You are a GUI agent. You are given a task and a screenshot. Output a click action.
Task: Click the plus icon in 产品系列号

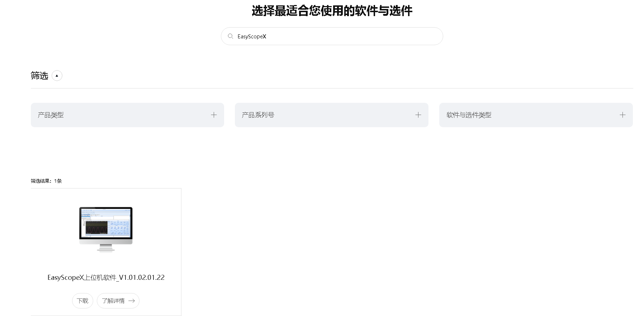pyautogui.click(x=418, y=115)
